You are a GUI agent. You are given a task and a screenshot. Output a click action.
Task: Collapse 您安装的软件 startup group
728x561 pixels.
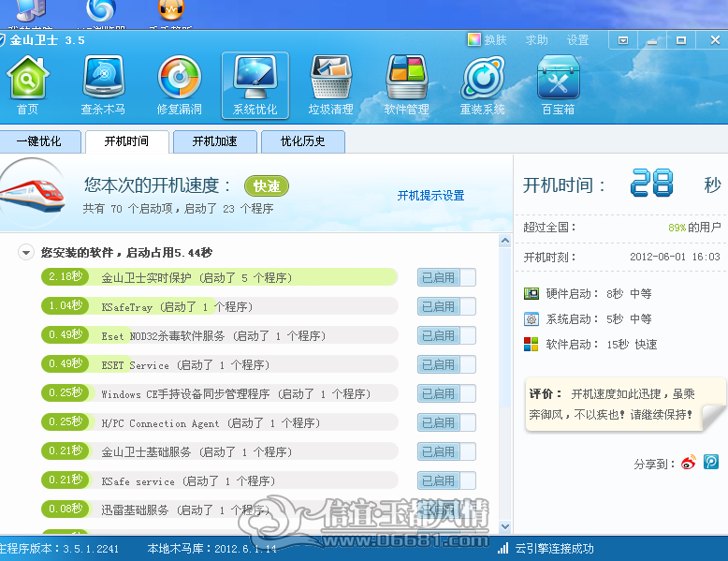click(26, 252)
